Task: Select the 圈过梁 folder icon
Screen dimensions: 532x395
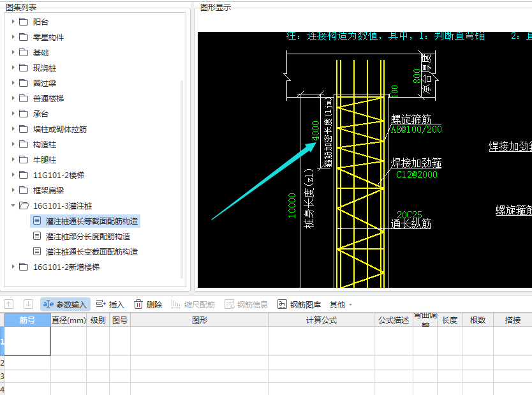Action: [24, 83]
